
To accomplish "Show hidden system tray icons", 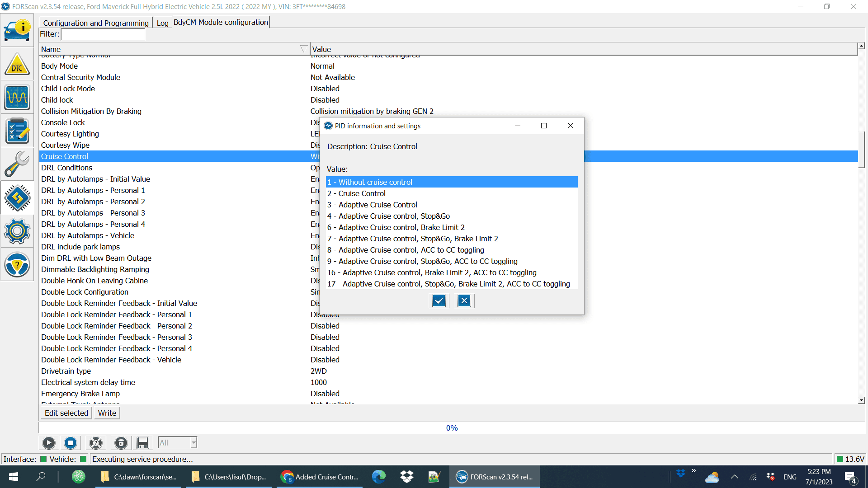I will tap(735, 477).
